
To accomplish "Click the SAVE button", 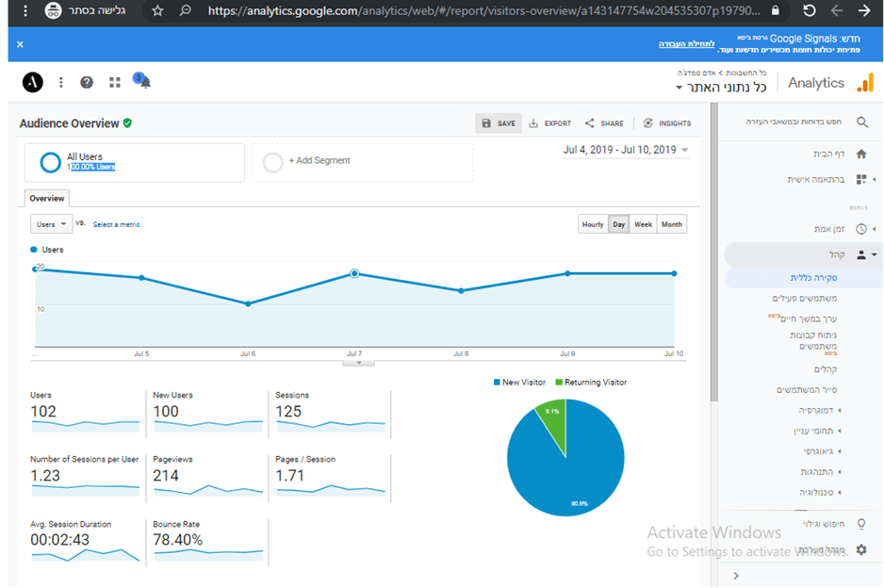I will coord(499,123).
